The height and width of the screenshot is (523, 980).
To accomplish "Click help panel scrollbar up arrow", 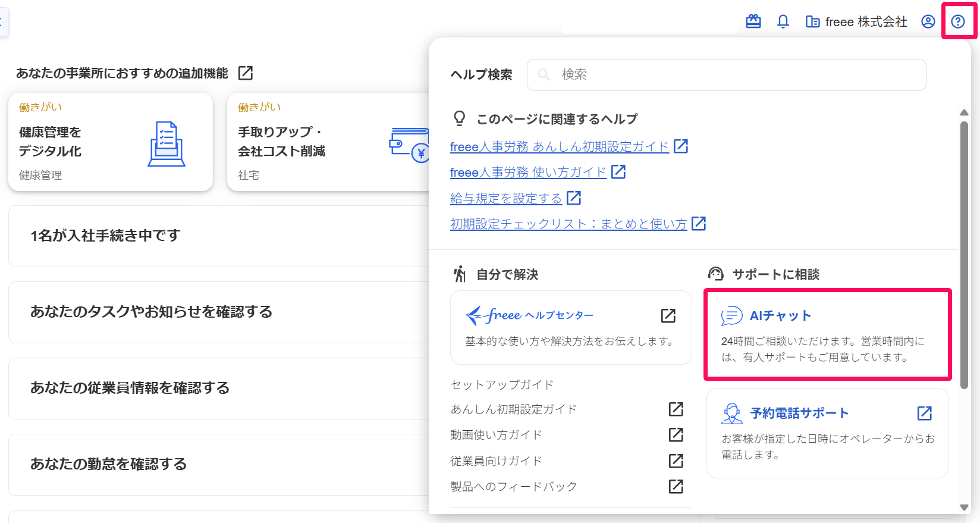I will click(965, 112).
